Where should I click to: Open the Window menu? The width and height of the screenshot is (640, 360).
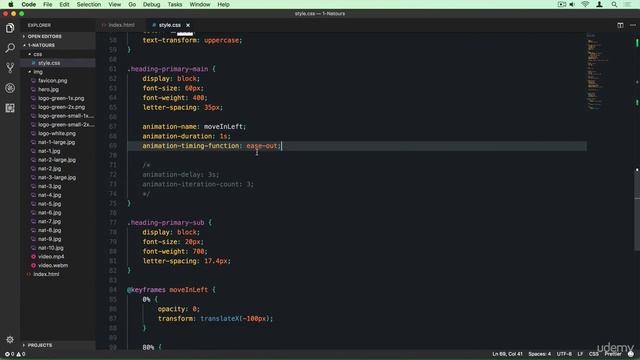pos(200,4)
